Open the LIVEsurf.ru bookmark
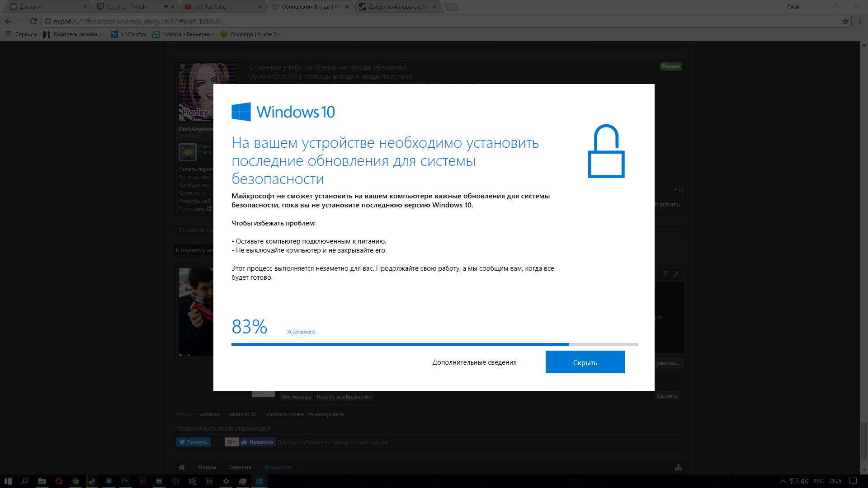Screen dimensions: 868x488 point(129,34)
